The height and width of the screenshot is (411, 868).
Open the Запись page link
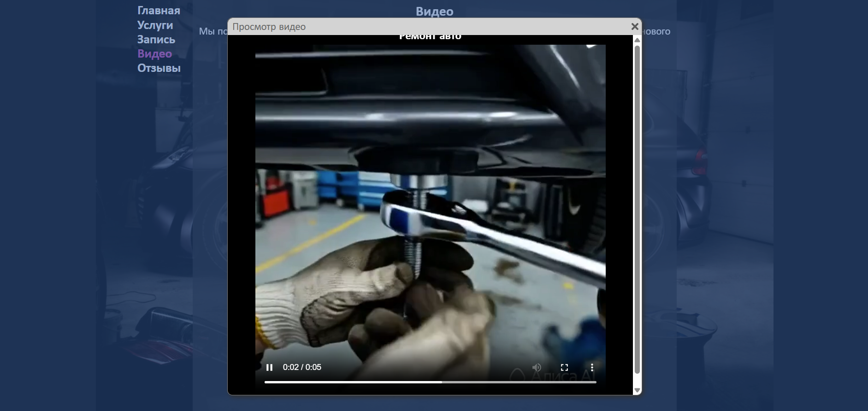[156, 40]
